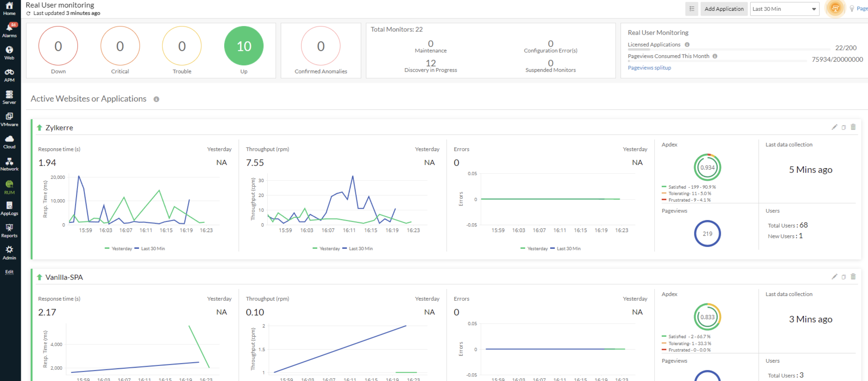The height and width of the screenshot is (381, 868).
Task: Click the lightbulb Page tips icon
Action: point(852,9)
